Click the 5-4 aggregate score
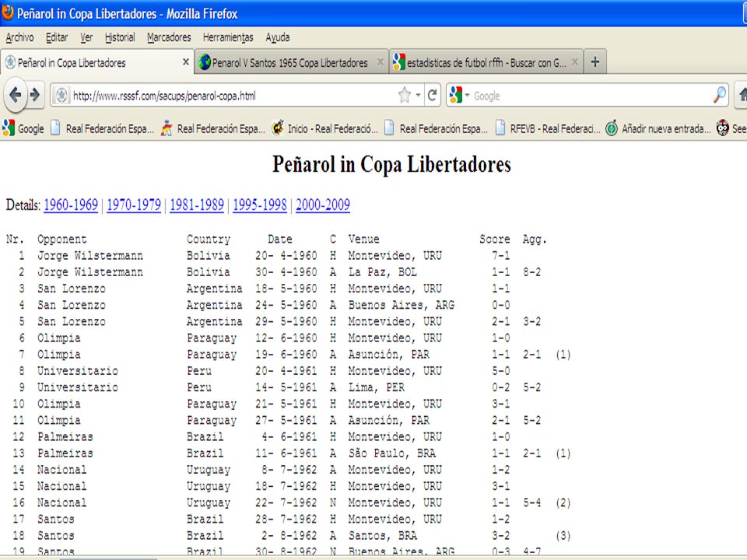Screen dimensions: 747x560 coord(531,503)
